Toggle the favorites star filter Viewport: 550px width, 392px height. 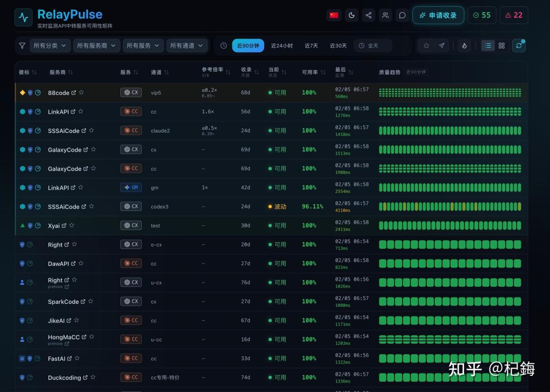pos(426,46)
